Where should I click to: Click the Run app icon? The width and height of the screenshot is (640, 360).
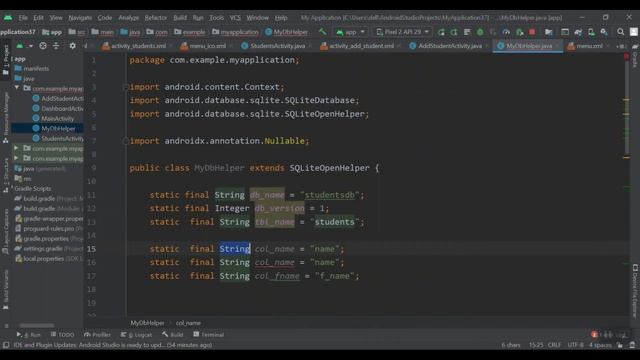point(441,32)
